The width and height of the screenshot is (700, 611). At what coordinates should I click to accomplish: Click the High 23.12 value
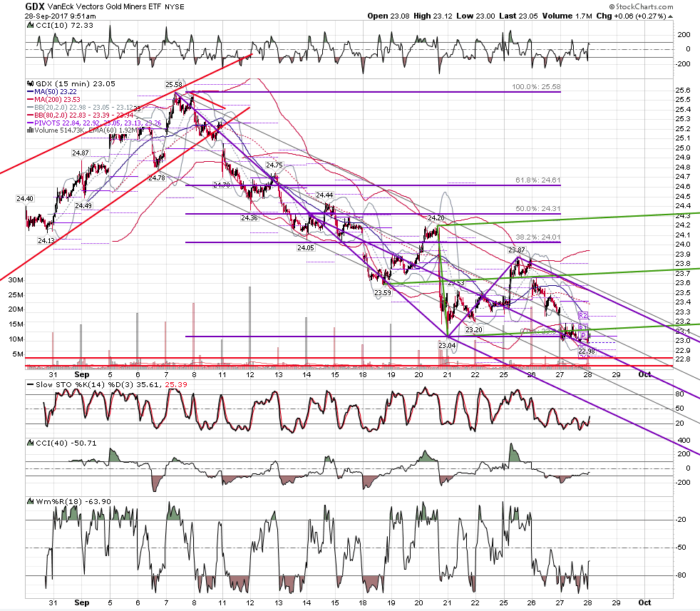click(x=433, y=16)
